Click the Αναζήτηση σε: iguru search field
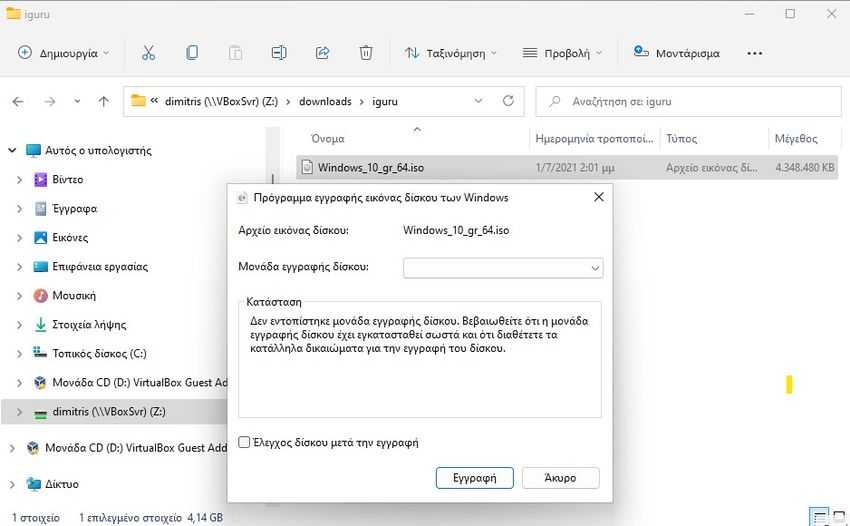This screenshot has width=850, height=526. click(x=688, y=101)
